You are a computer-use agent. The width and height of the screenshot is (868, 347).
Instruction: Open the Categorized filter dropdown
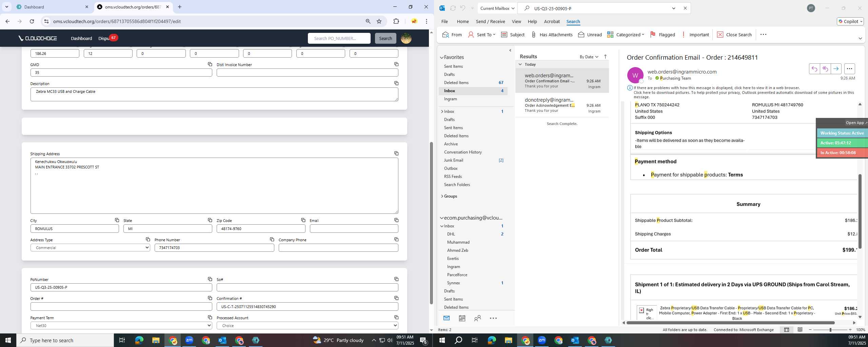[626, 35]
